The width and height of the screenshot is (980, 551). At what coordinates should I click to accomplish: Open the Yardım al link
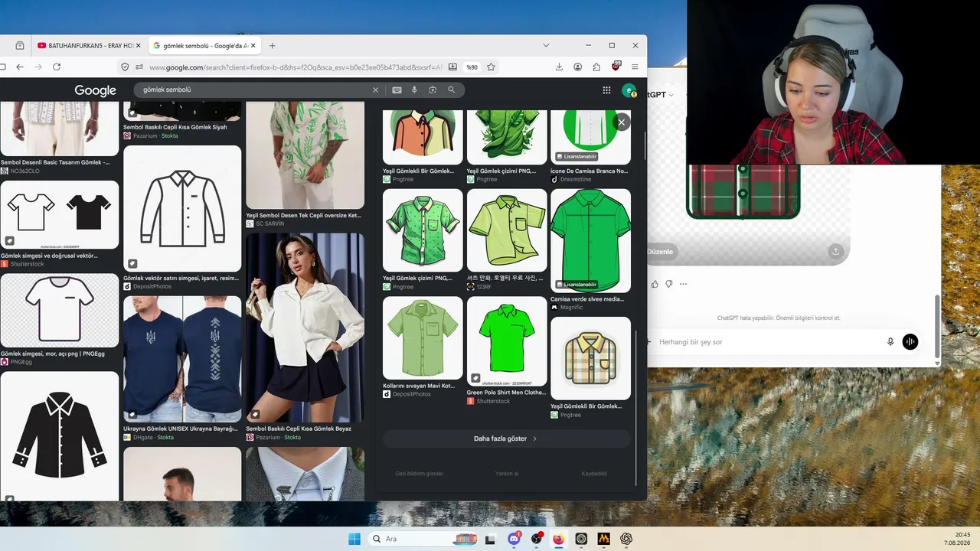(x=507, y=474)
